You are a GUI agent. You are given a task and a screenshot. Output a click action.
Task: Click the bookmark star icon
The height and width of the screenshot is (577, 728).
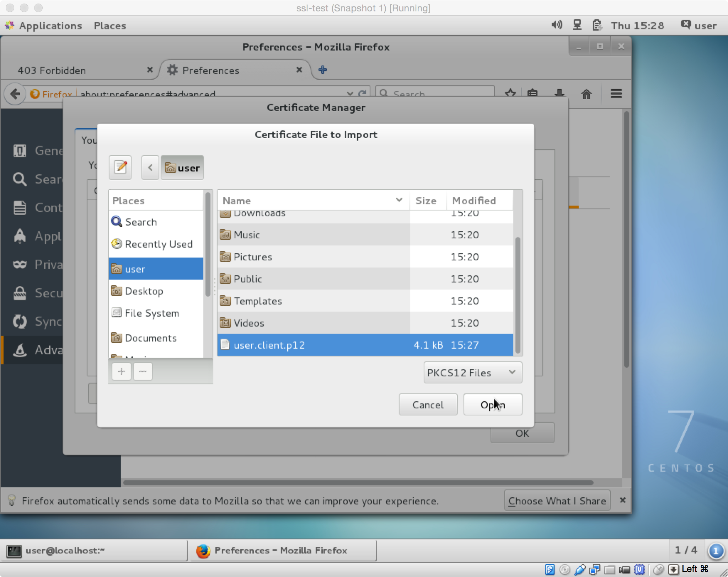pyautogui.click(x=510, y=93)
